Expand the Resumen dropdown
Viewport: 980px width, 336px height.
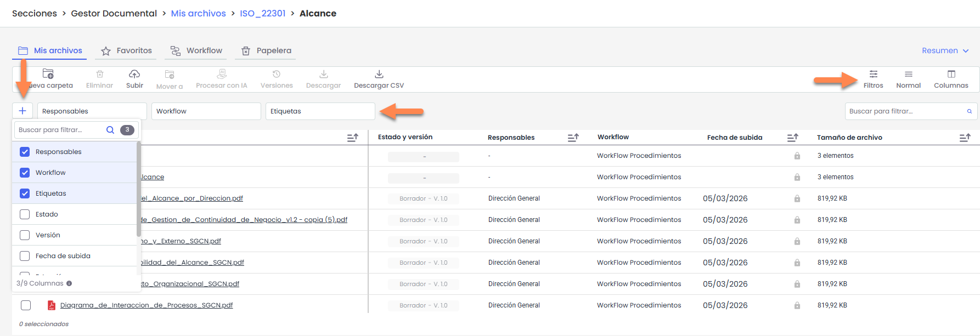[945, 50]
